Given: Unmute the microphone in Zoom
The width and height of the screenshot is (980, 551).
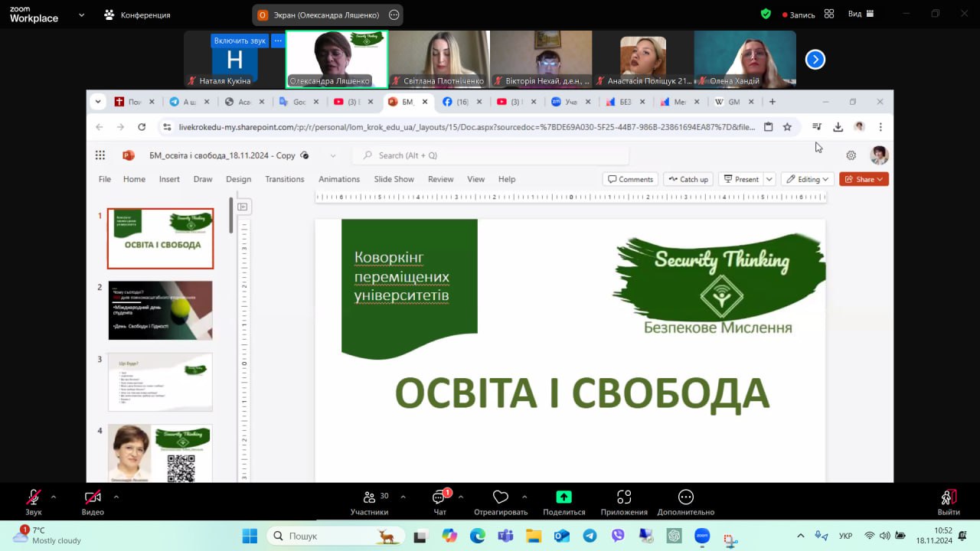Looking at the screenshot, I should [x=33, y=497].
